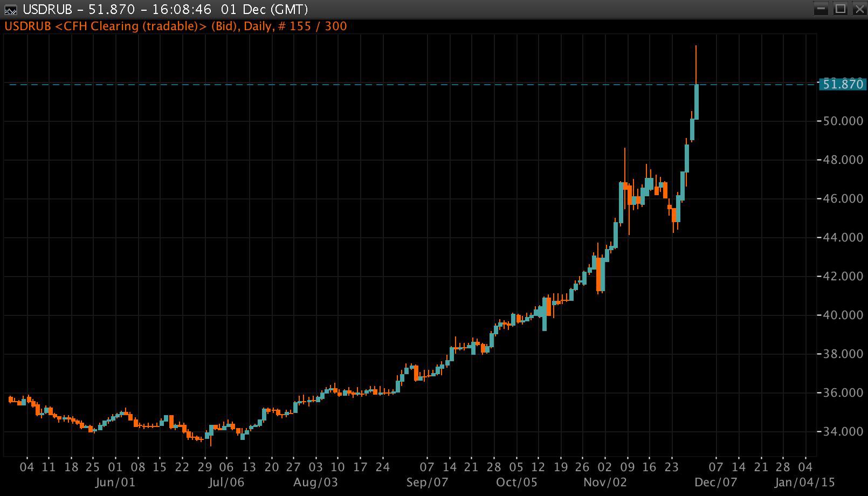Minimize the USDRUB chart window
Viewport: 868px width, 496px height.
(821, 9)
